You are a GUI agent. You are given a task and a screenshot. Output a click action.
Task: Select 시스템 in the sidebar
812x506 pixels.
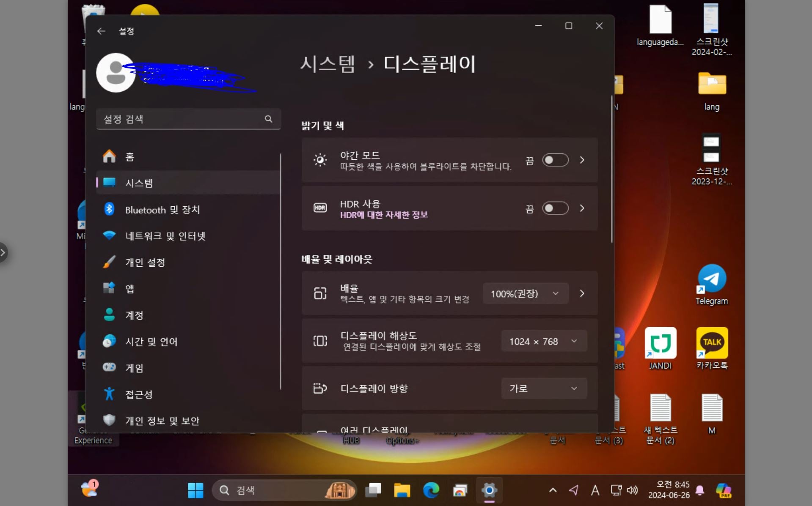[188, 183]
